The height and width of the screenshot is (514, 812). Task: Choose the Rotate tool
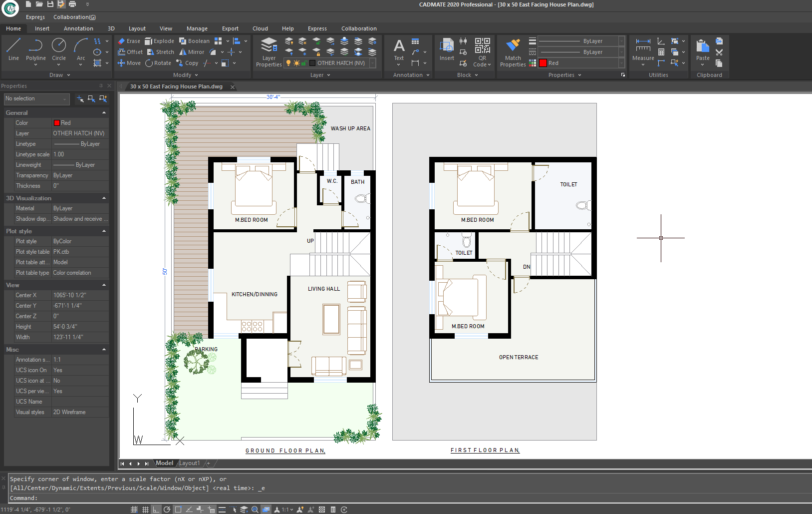coord(158,63)
